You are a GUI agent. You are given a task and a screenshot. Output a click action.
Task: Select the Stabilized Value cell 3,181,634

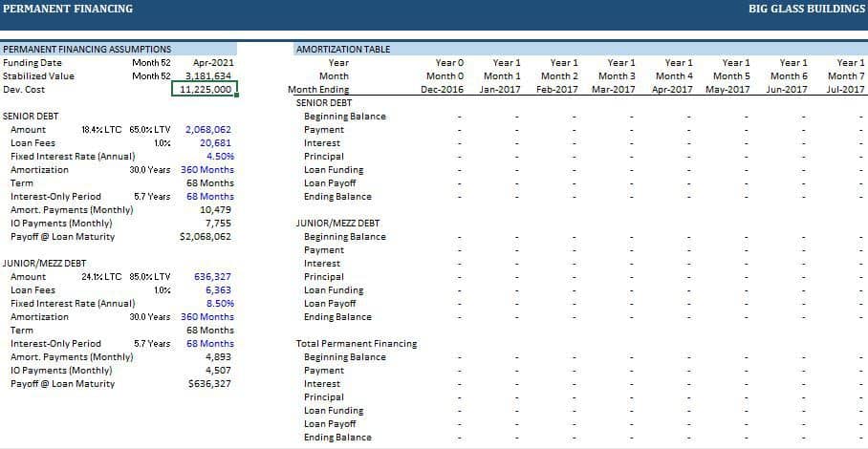click(x=207, y=75)
